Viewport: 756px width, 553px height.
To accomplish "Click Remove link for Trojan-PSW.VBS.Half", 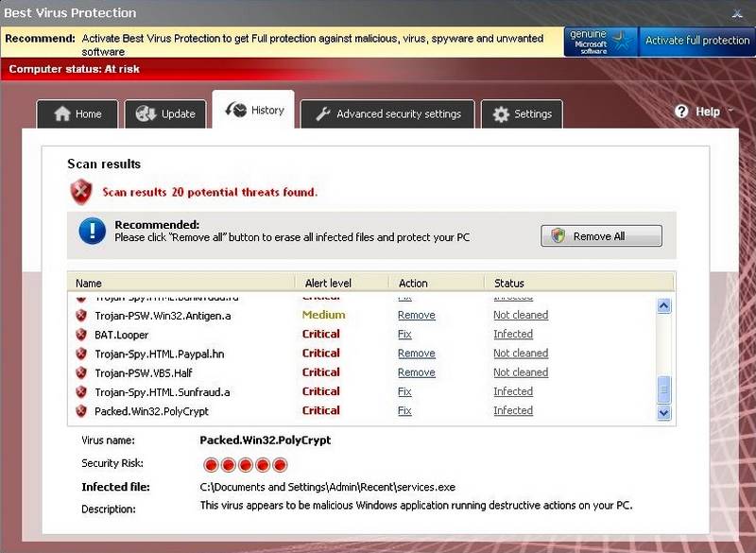I will coord(417,372).
